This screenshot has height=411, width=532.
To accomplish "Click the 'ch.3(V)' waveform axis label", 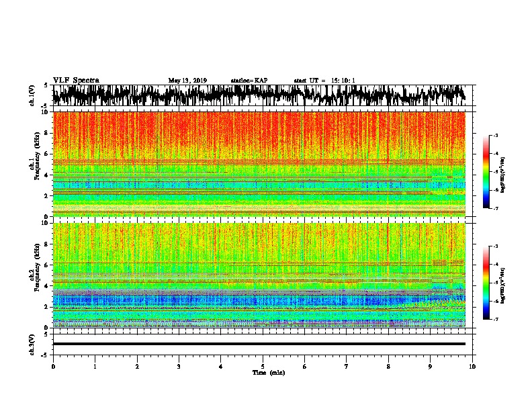I will click(32, 345).
